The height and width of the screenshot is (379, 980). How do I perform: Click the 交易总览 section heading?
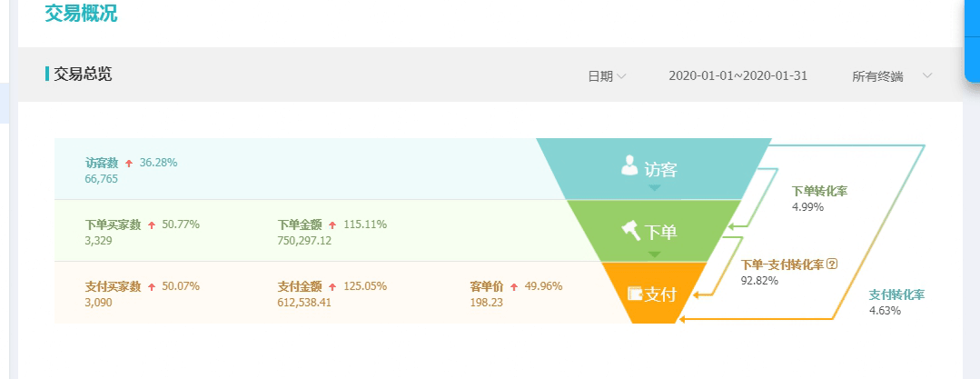83,75
